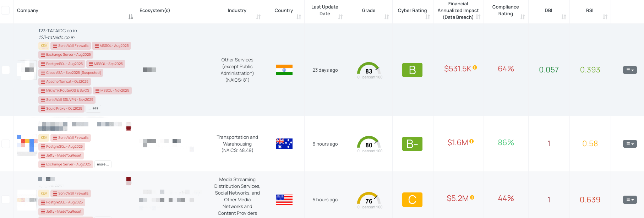Click the SonicWall Firewalls vulnerability tag
Screen dimensions: 644x218
pos(70,45)
